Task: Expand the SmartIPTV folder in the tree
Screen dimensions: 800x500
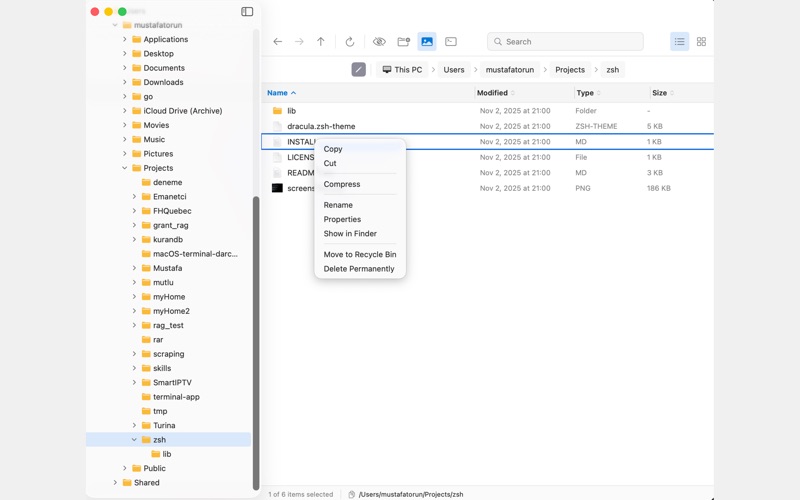Action: pyautogui.click(x=134, y=382)
